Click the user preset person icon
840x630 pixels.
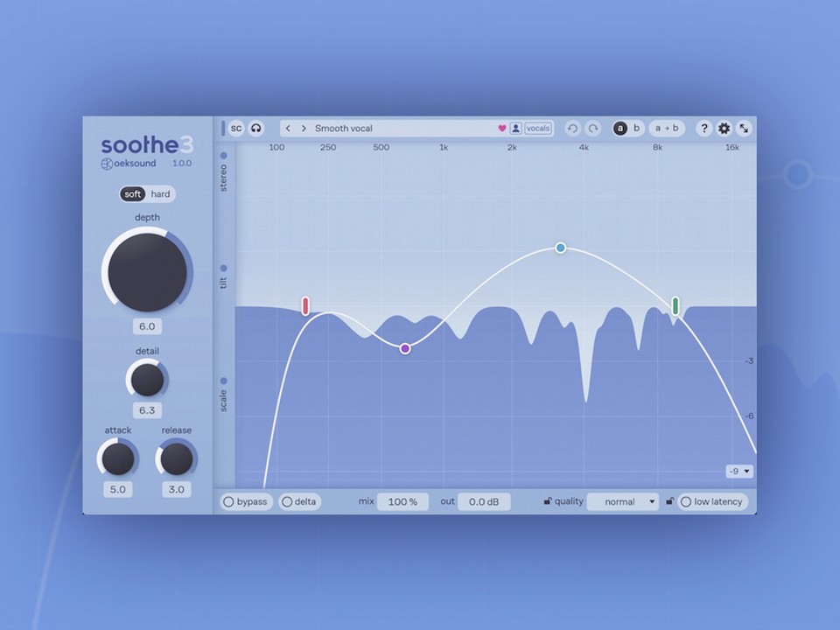516,129
